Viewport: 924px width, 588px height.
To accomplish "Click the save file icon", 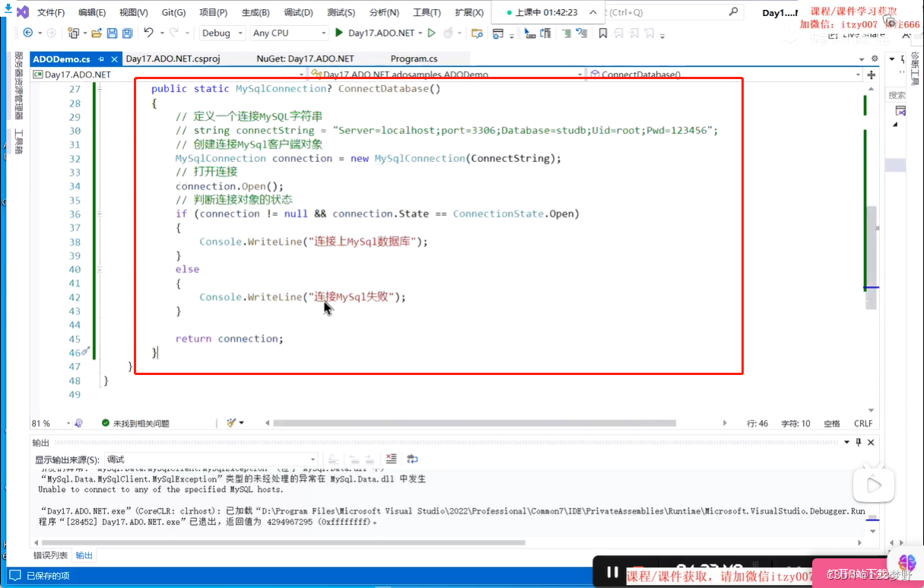I will click(x=112, y=33).
